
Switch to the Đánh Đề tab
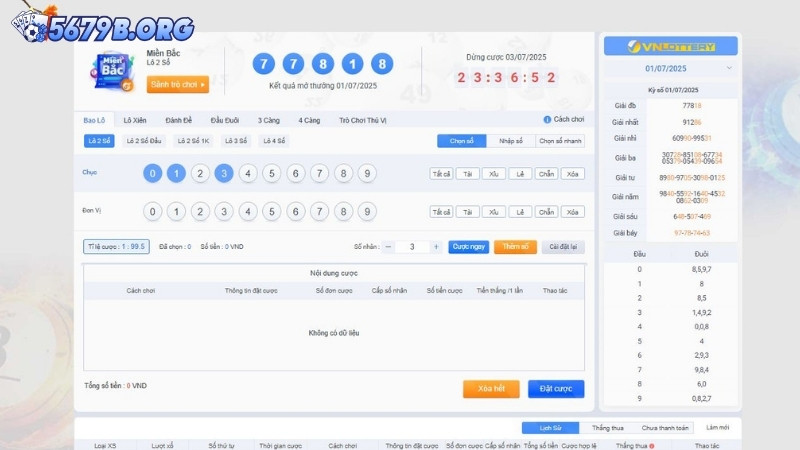click(179, 120)
